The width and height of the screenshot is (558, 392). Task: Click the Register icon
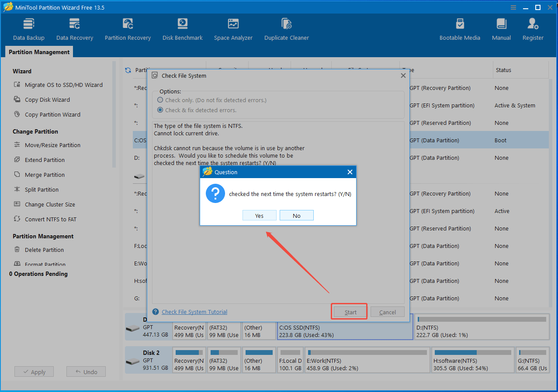(533, 28)
